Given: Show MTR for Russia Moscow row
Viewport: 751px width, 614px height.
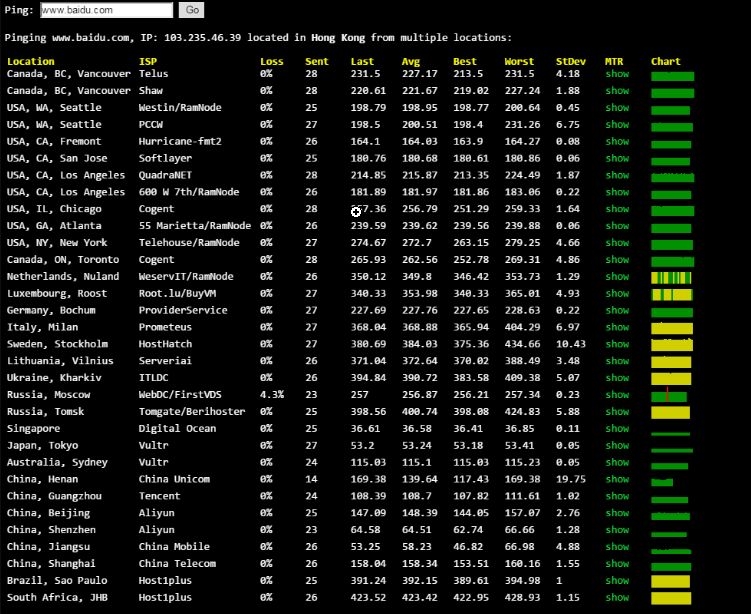Looking at the screenshot, I should 617,395.
